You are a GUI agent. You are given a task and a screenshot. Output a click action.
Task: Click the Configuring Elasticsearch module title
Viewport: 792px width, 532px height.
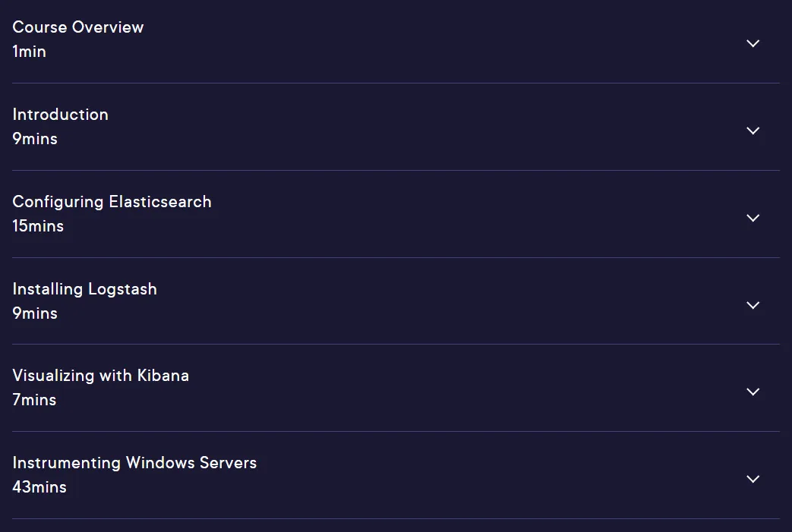click(x=112, y=202)
